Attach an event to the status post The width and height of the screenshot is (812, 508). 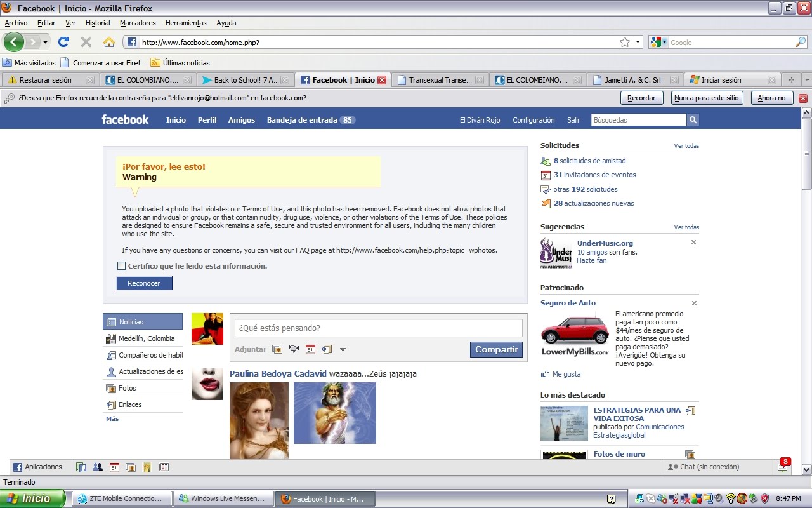point(310,349)
